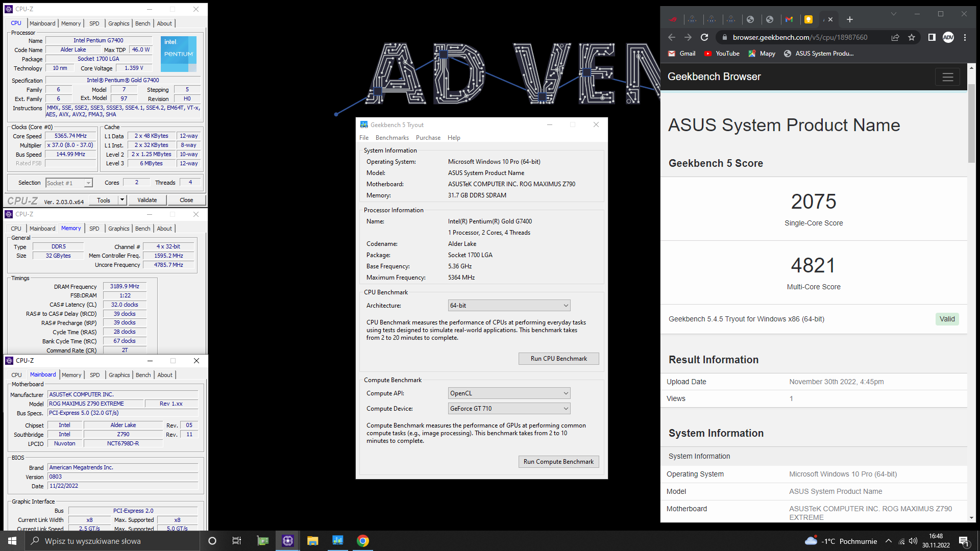The image size is (980, 551).
Task: Click Run Compute Benchmark
Action: [559, 462]
